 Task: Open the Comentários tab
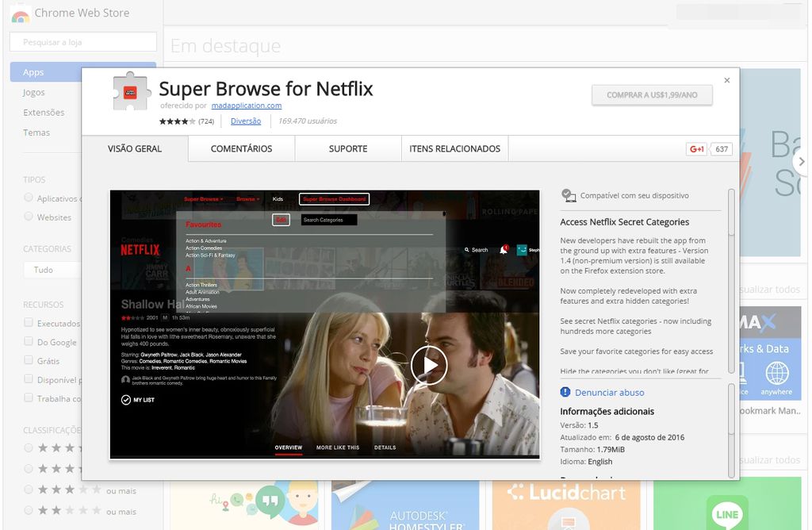point(241,148)
